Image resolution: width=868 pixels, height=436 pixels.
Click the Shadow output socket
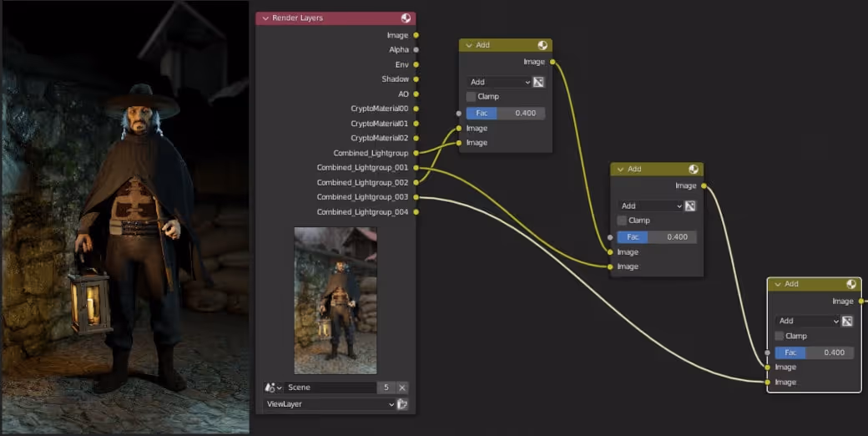416,79
